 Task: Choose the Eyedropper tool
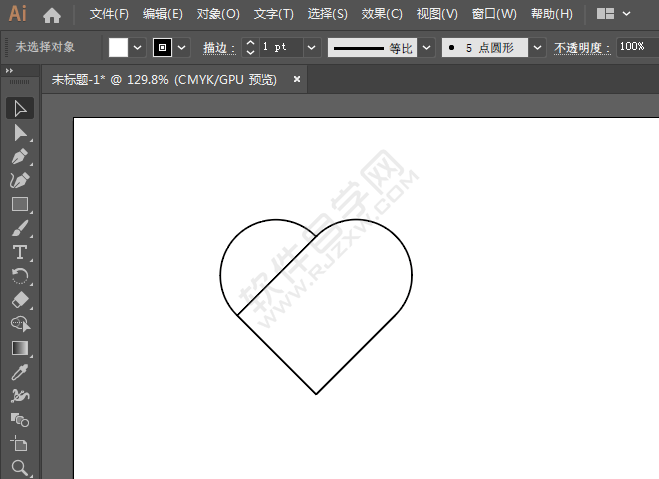[19, 372]
